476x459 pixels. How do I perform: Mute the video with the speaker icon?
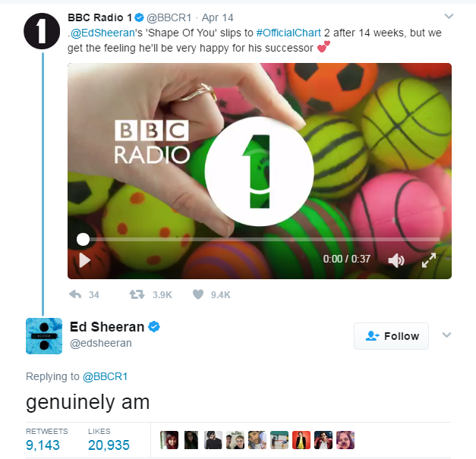click(x=396, y=260)
